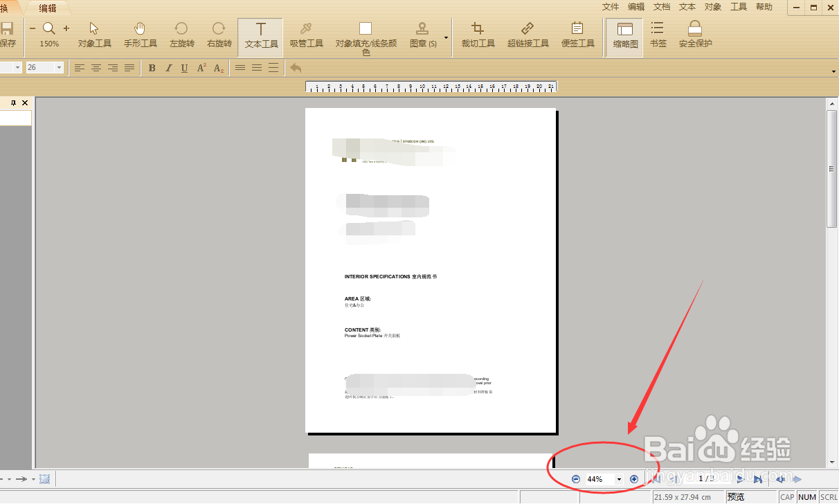Open the font name dropdown arrow
The width and height of the screenshot is (839, 504).
pyautogui.click(x=17, y=67)
